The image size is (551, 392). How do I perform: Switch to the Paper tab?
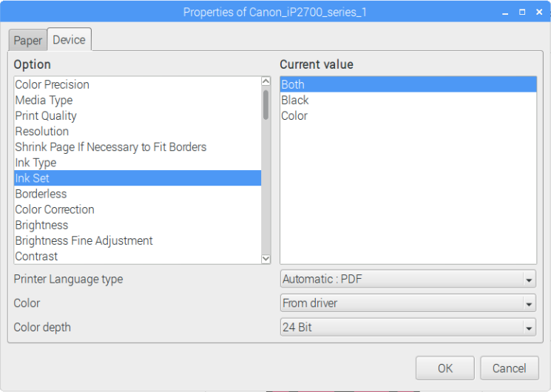(x=28, y=41)
